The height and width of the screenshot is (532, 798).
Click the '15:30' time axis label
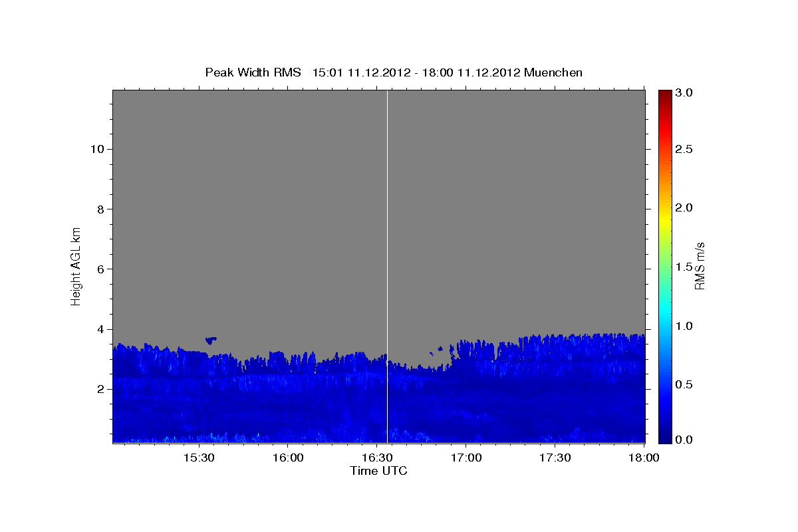click(x=198, y=458)
